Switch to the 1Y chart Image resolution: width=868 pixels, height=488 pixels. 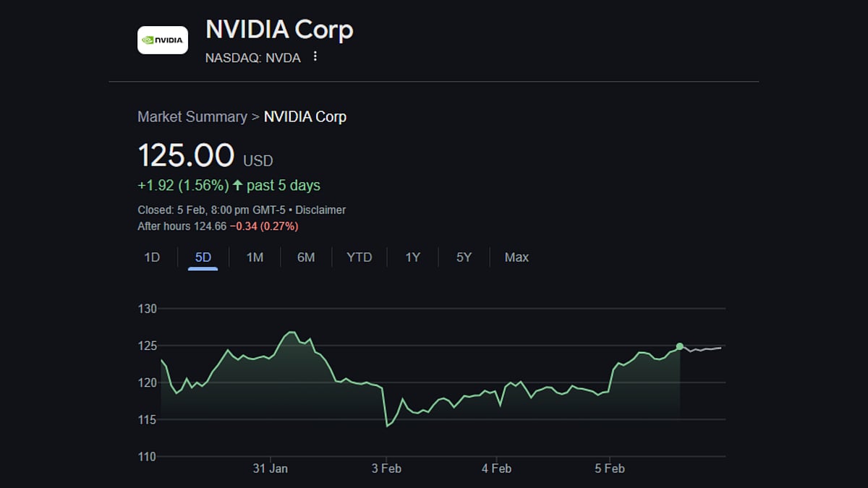[412, 257]
